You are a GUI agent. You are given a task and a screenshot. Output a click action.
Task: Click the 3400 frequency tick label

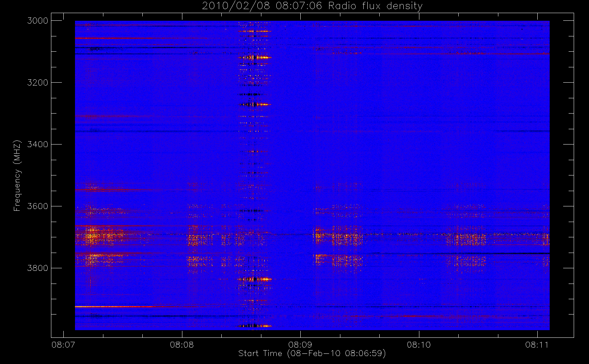coord(38,145)
